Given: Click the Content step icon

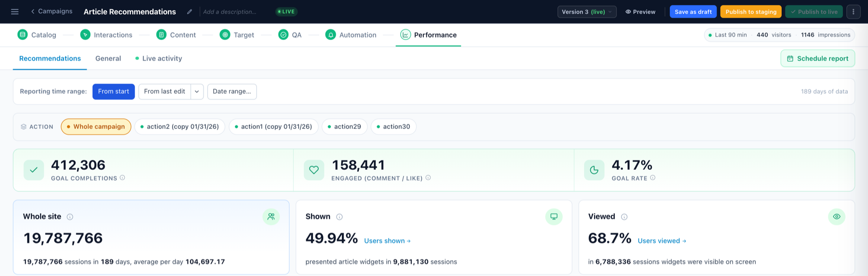Looking at the screenshot, I should click(162, 35).
